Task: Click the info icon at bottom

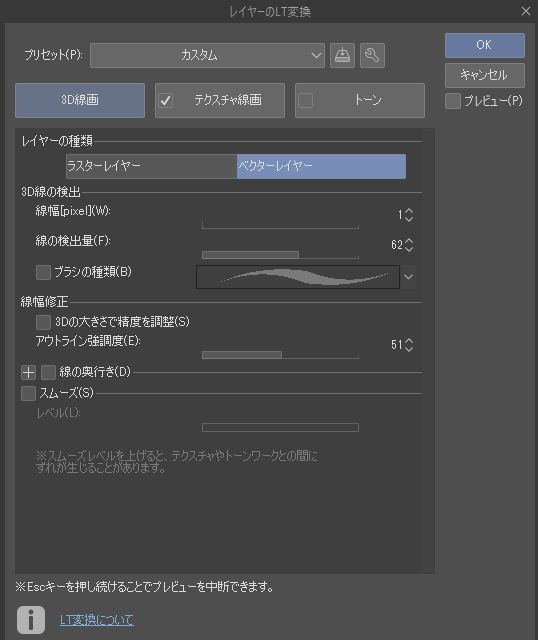Action: [31, 620]
